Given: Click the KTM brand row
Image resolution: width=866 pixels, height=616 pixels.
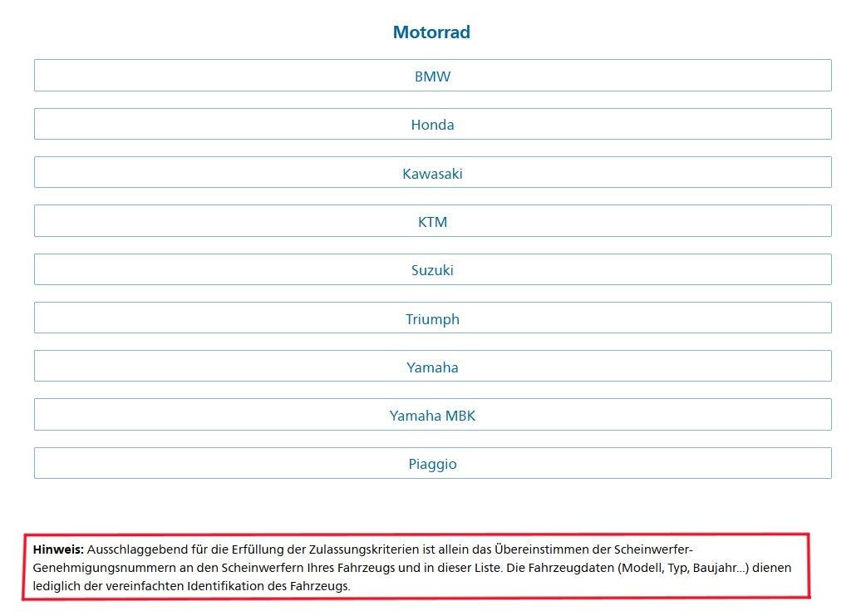Looking at the screenshot, I should click(x=432, y=221).
